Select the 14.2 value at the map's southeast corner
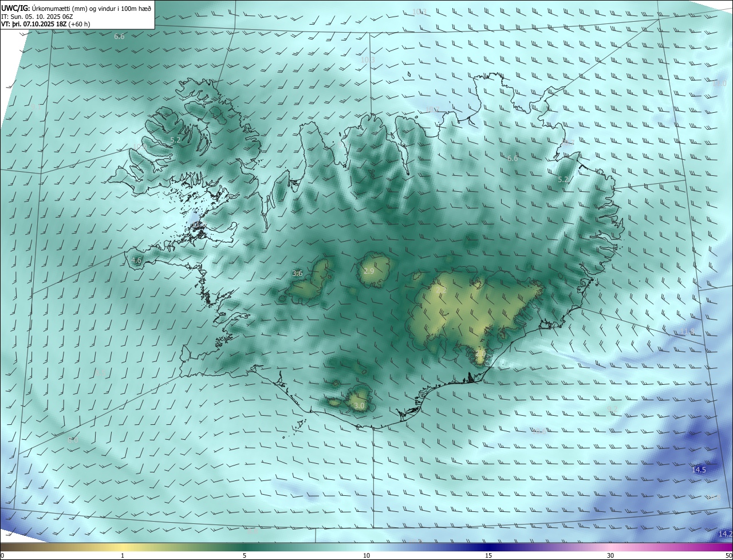 click(725, 534)
